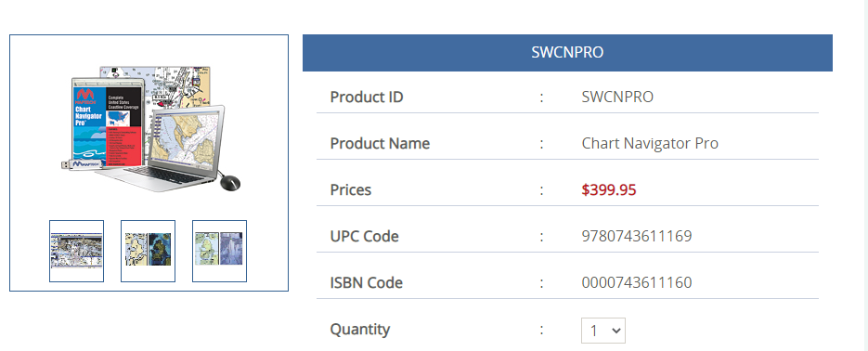The width and height of the screenshot is (868, 351).
Task: Click the UPC number 9780743611169
Action: (x=637, y=237)
